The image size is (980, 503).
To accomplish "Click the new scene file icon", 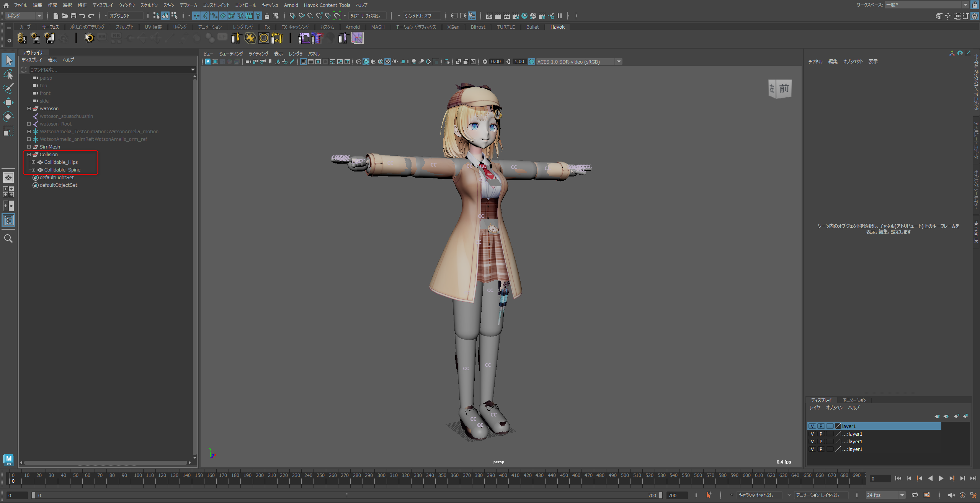I will click(x=56, y=16).
